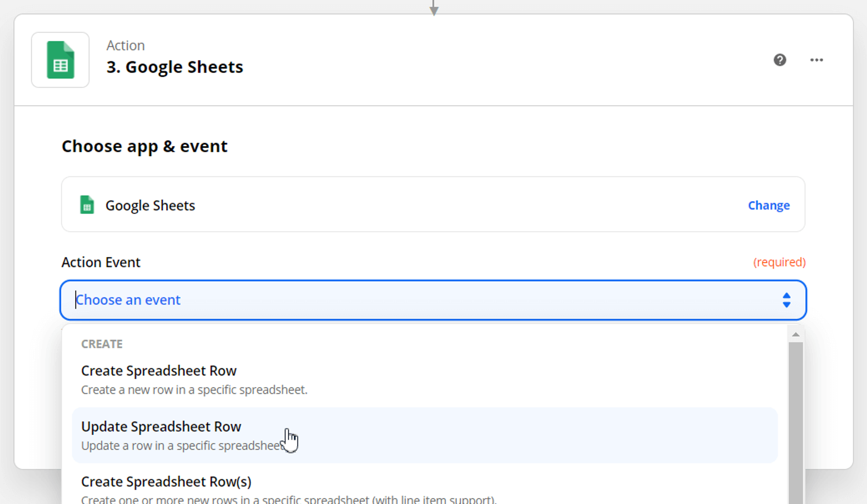Click the (required) label
Screen dimensions: 867x504
click(779, 262)
